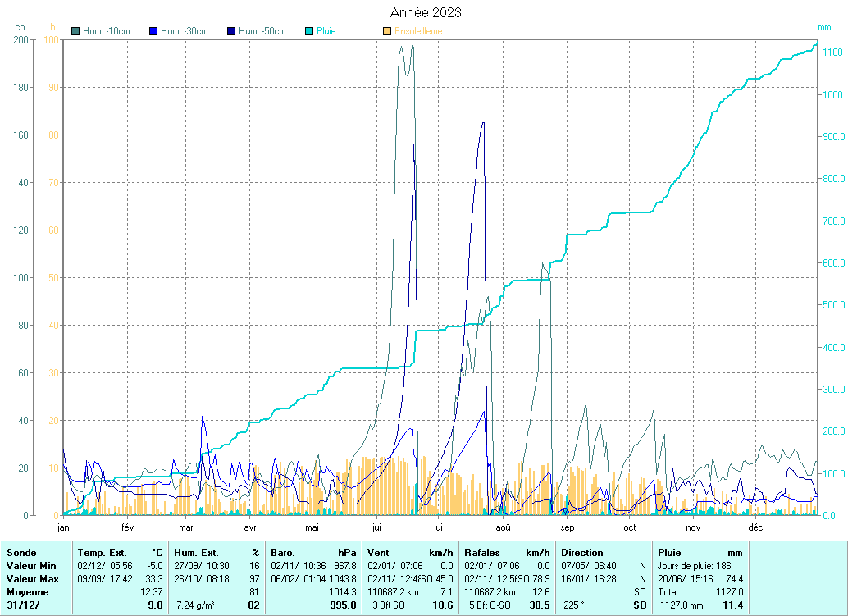Screen dimensions: 848x616
Task: Click the Ensoleillement legend color swatch
Action: coord(387,31)
